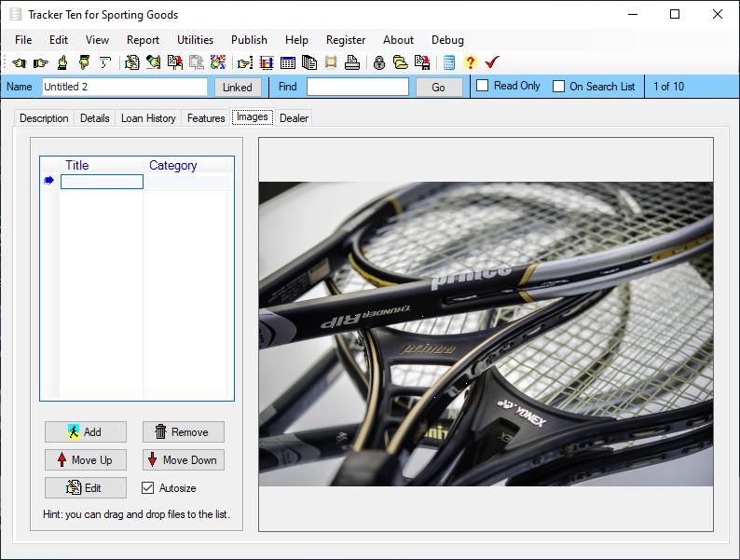This screenshot has width=740, height=560.
Task: Click the yellow open folders icon
Action: (401, 62)
